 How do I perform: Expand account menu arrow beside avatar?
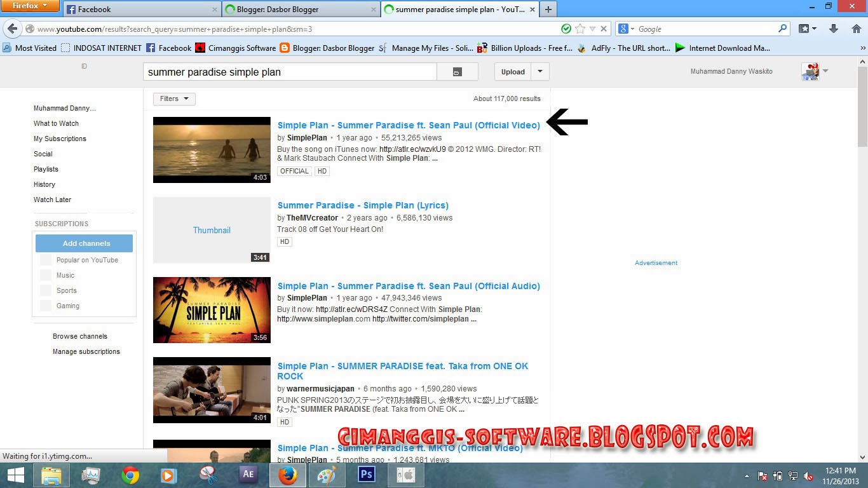[x=825, y=71]
